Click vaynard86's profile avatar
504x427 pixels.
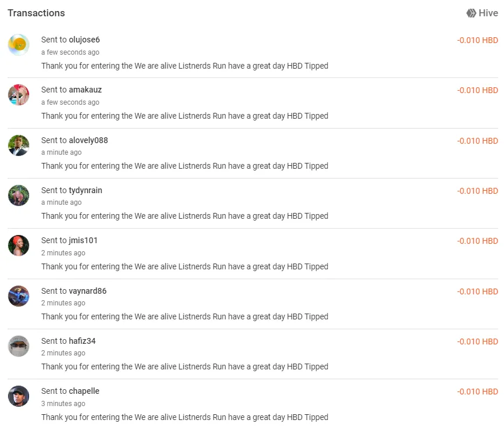coord(19,296)
